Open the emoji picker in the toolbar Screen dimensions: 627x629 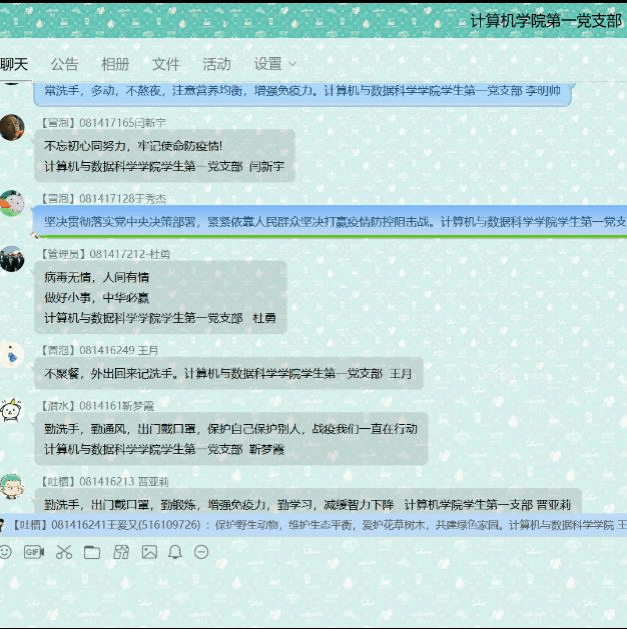point(6,552)
